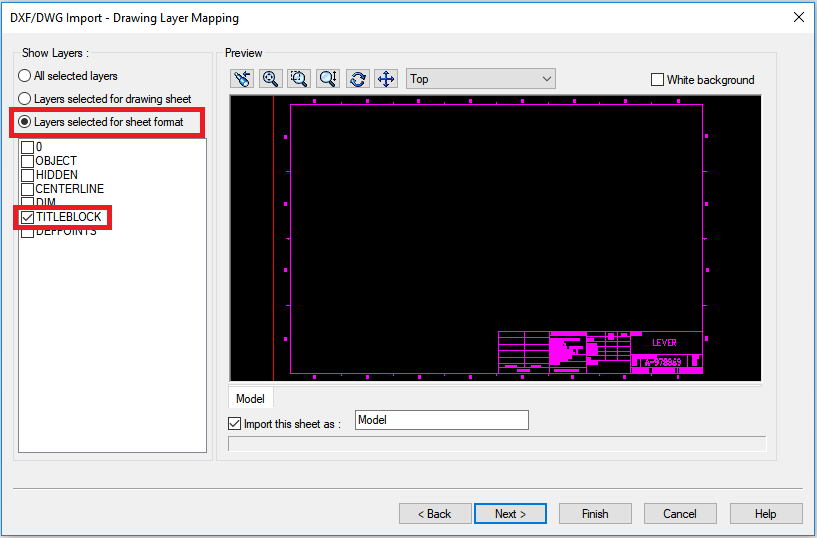Switch to the Model tab
Image resolution: width=817 pixels, height=538 pixels.
(x=250, y=399)
